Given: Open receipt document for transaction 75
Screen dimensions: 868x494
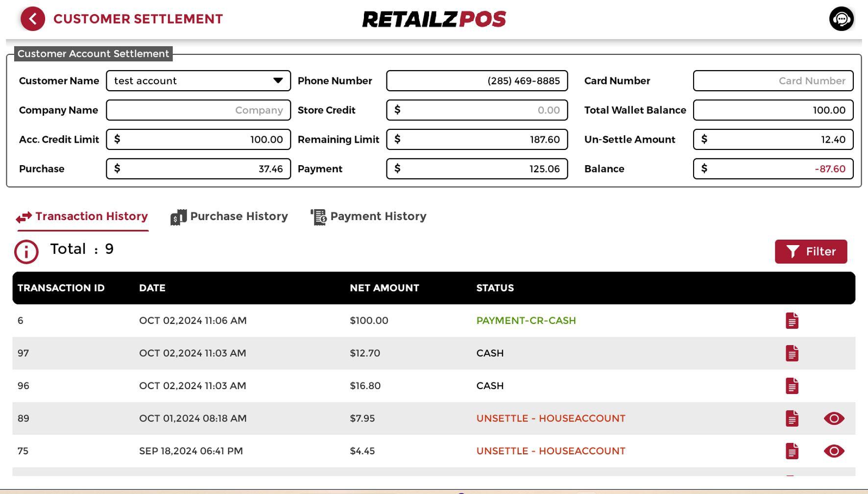Looking at the screenshot, I should pyautogui.click(x=792, y=451).
